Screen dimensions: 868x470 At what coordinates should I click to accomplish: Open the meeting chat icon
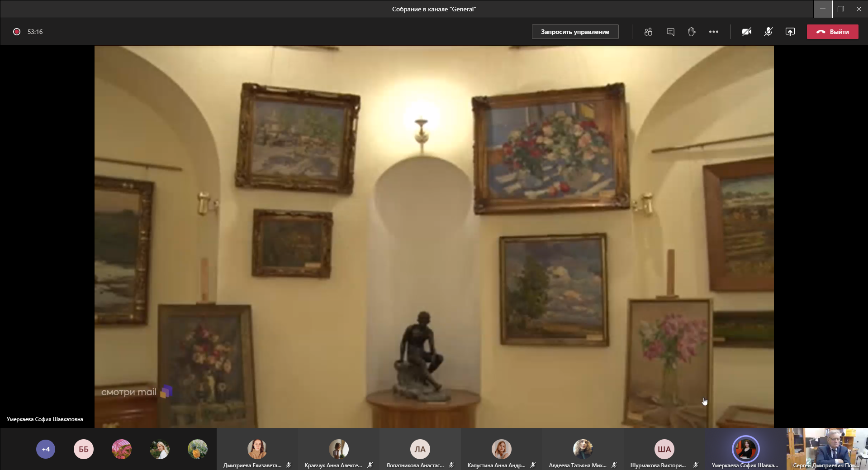pos(670,32)
